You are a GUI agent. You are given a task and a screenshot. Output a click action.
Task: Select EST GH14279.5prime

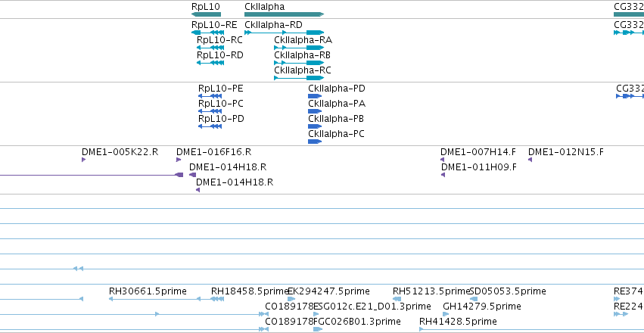pyautogui.click(x=482, y=307)
